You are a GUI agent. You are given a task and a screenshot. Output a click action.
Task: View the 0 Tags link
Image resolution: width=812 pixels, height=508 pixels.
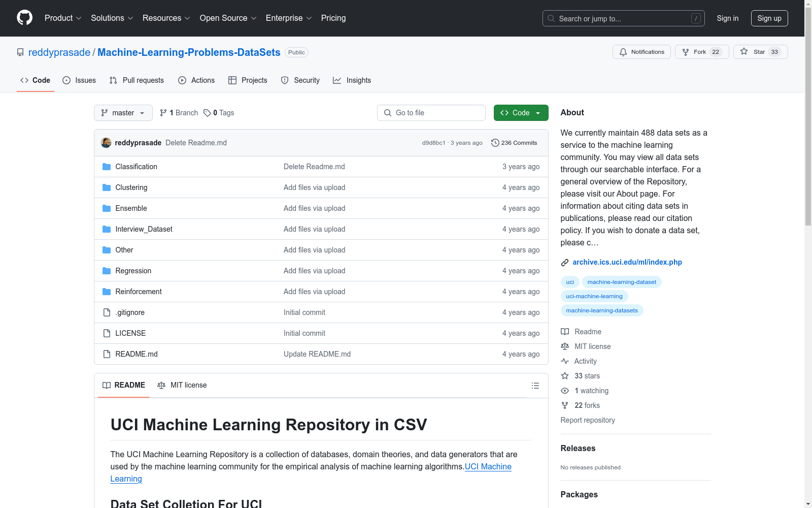[x=219, y=113]
